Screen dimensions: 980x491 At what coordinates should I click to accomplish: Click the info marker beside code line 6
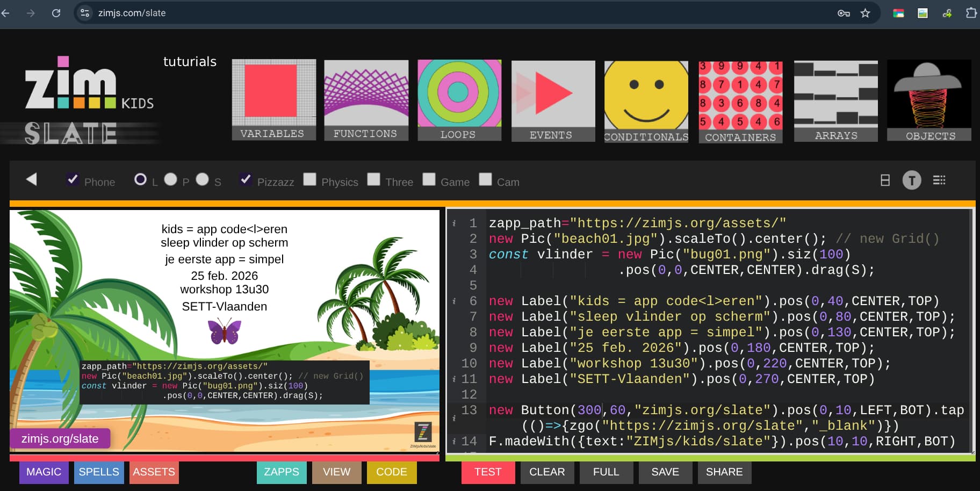(454, 301)
